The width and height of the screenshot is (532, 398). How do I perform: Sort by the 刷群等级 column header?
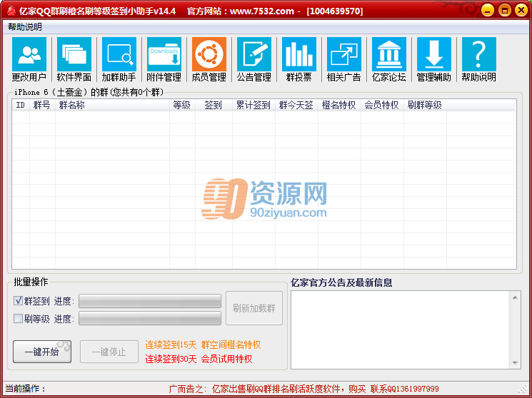click(425, 105)
